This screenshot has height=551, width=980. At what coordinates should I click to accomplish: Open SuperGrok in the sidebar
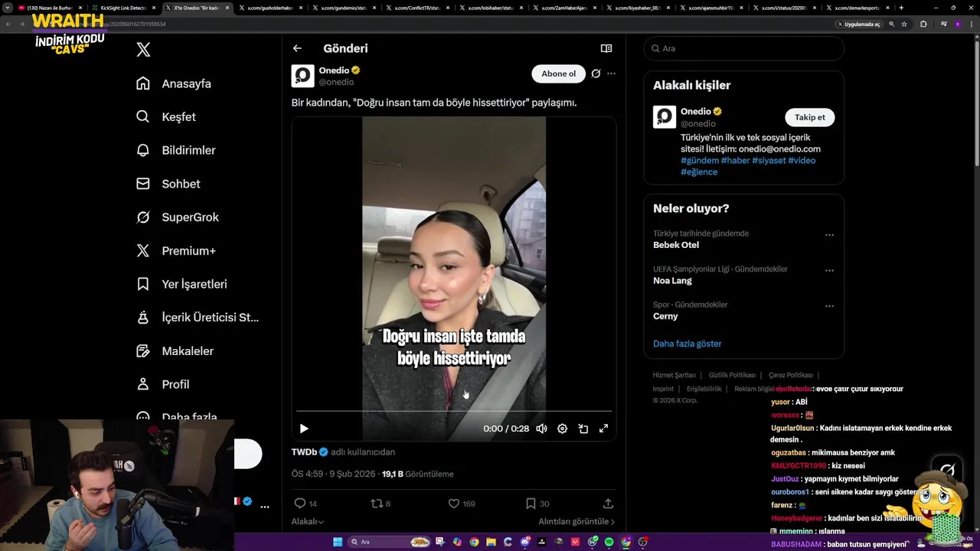(177, 217)
